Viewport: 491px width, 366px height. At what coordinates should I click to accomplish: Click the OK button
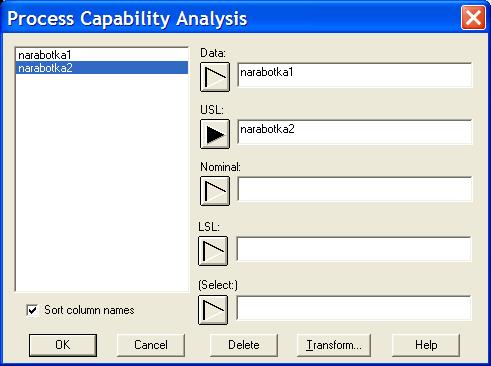63,345
